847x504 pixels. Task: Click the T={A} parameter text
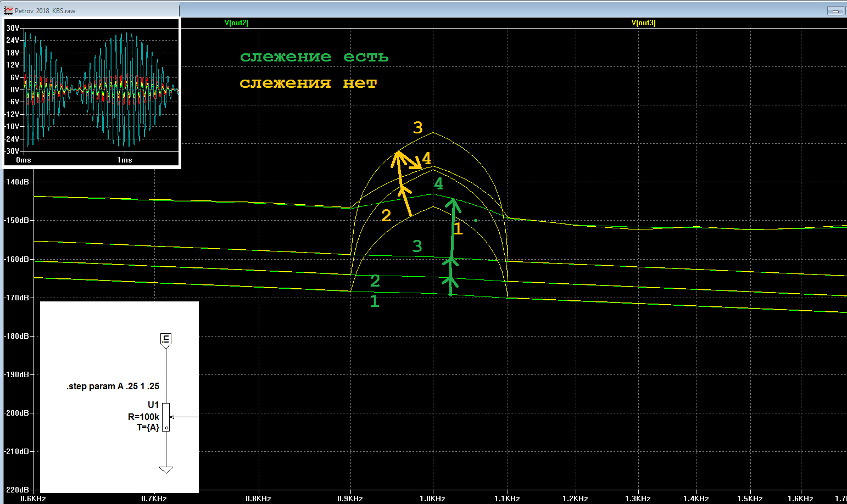[x=148, y=428]
